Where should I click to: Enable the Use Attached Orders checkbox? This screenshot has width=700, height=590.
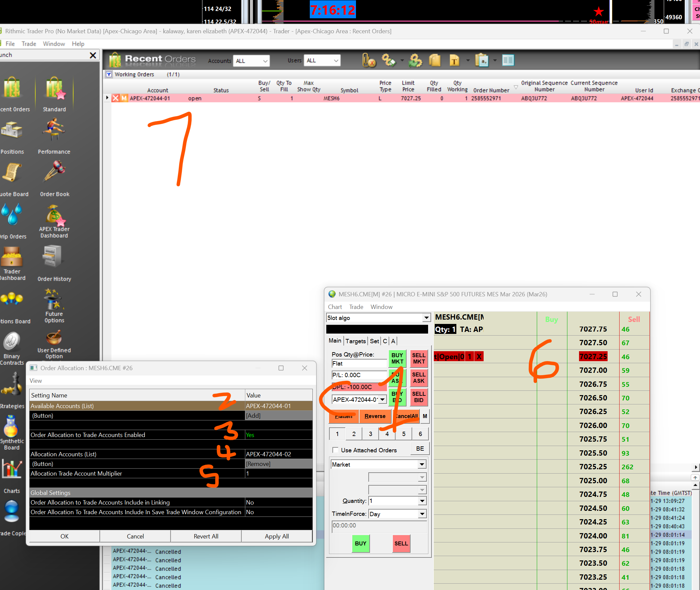(335, 450)
